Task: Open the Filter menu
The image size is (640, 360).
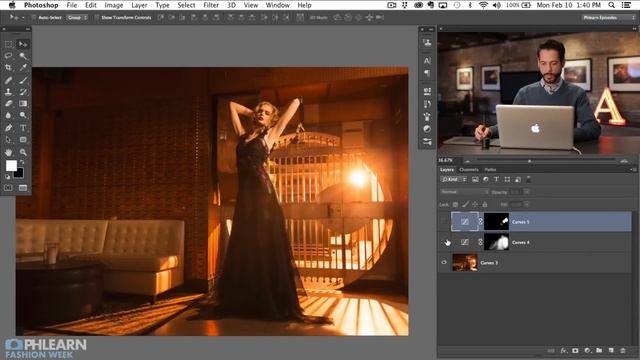Action: (x=211, y=5)
